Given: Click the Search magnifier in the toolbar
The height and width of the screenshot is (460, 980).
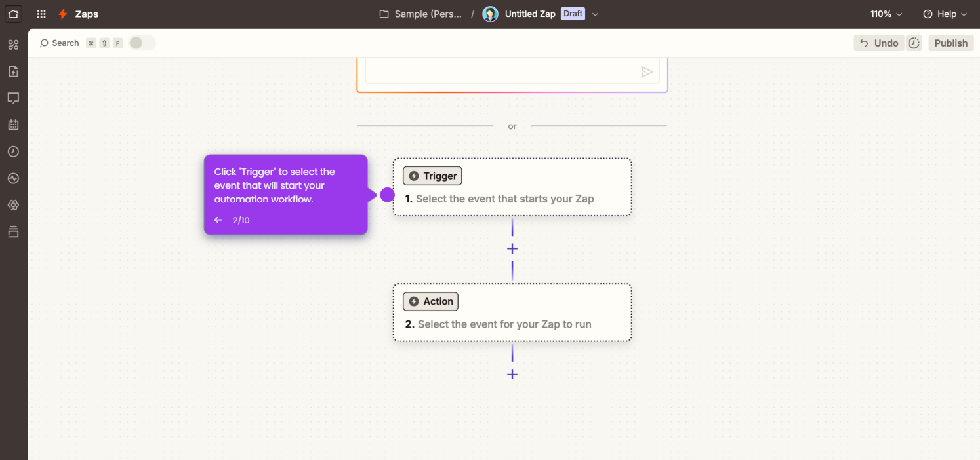Looking at the screenshot, I should coord(44,43).
